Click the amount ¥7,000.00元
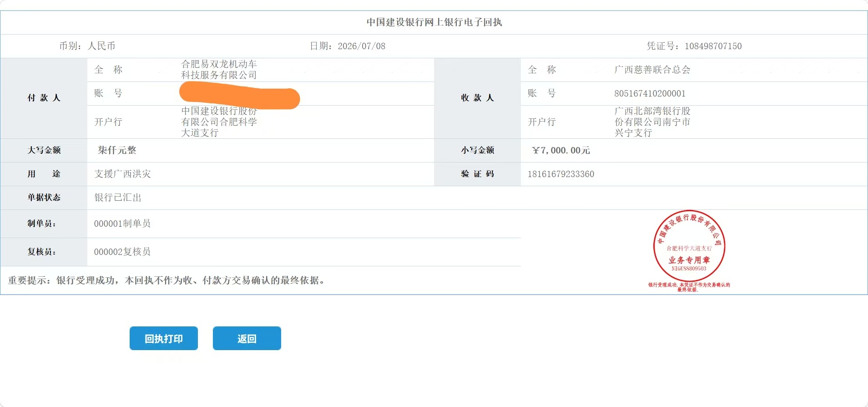868x407 pixels. pos(561,150)
